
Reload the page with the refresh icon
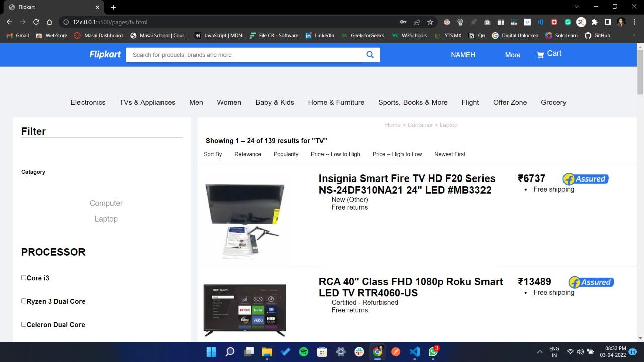[x=36, y=22]
